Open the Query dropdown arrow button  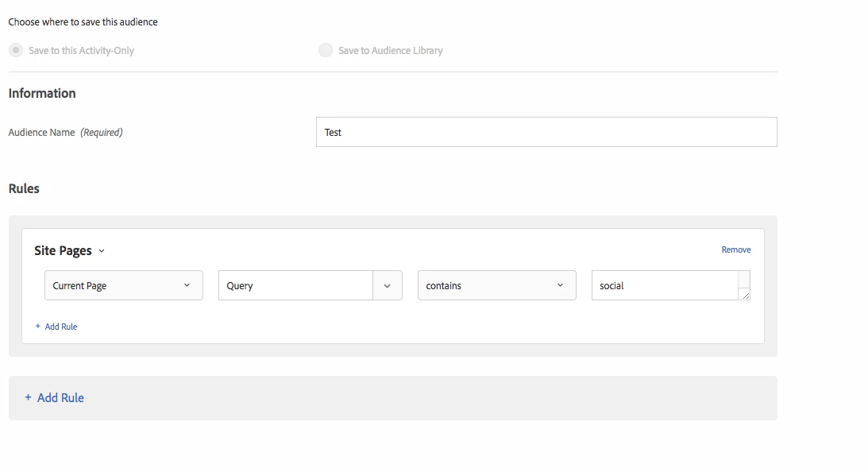tap(388, 285)
